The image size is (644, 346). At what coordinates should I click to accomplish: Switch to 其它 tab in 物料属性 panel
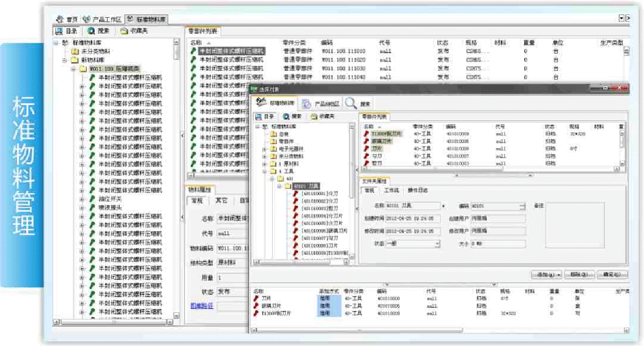[221, 200]
